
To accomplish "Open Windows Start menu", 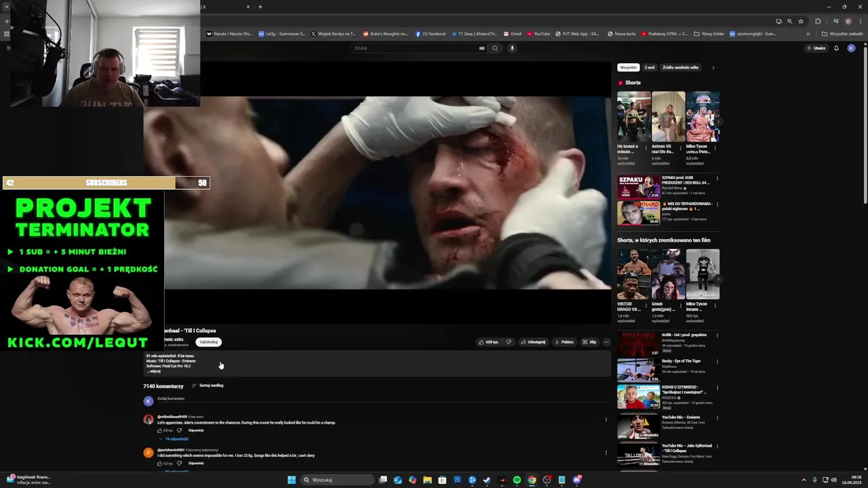I will (x=292, y=480).
